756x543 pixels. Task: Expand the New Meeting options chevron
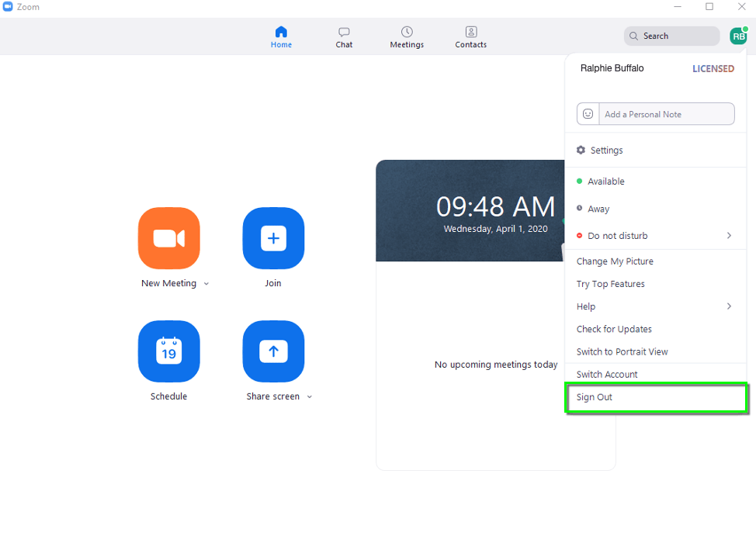206,284
